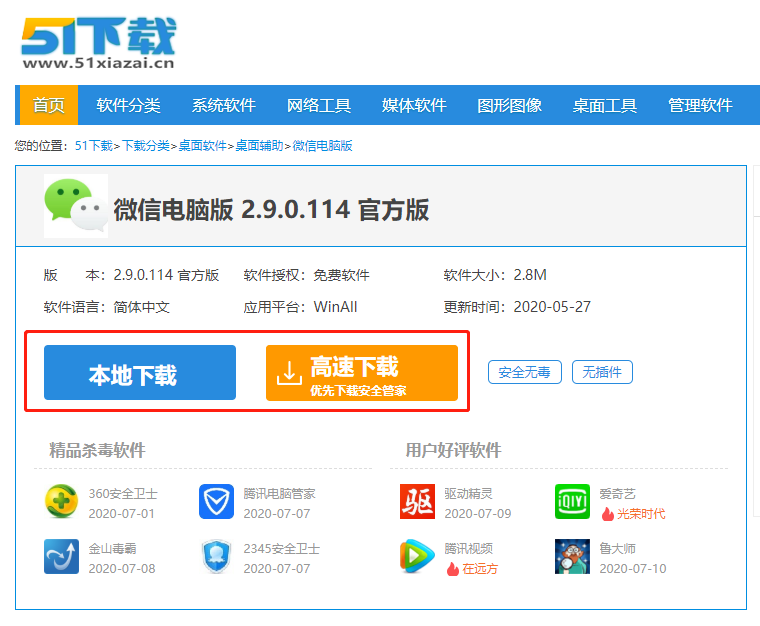Click the 腾讯视频 play icon
The image size is (760, 626).
[417, 556]
